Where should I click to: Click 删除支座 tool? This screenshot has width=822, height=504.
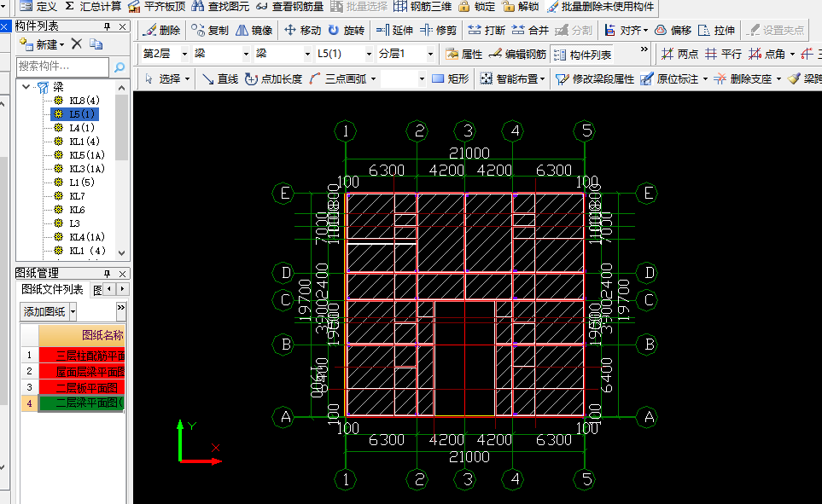743,78
